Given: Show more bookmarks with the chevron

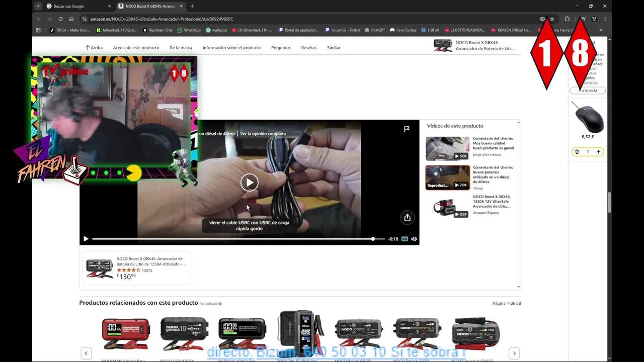Looking at the screenshot, I should (601, 30).
